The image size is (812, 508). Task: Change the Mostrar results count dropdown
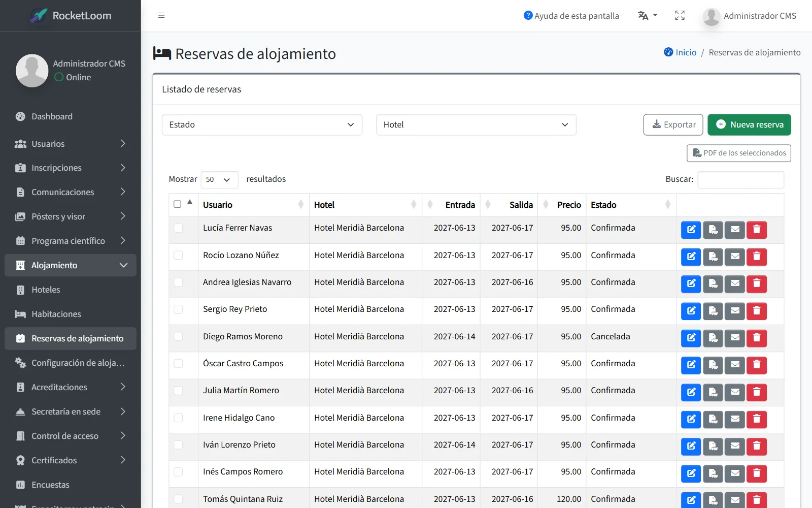219,179
